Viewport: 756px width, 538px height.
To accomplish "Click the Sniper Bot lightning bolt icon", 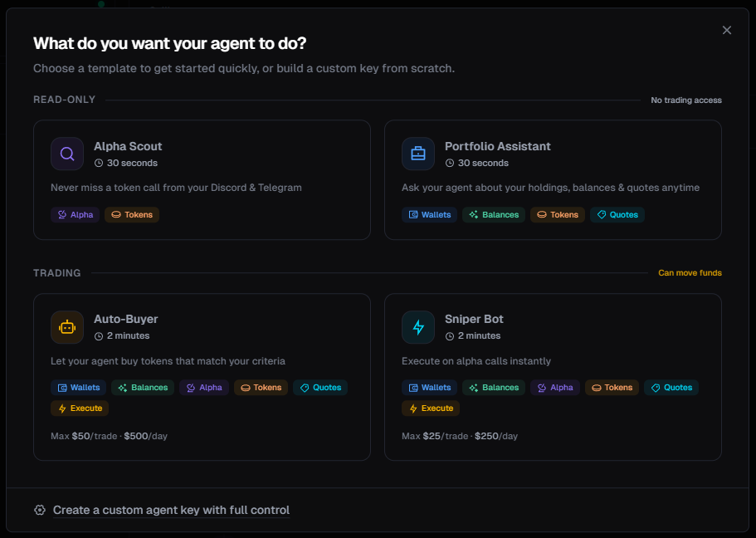I will pyautogui.click(x=418, y=326).
